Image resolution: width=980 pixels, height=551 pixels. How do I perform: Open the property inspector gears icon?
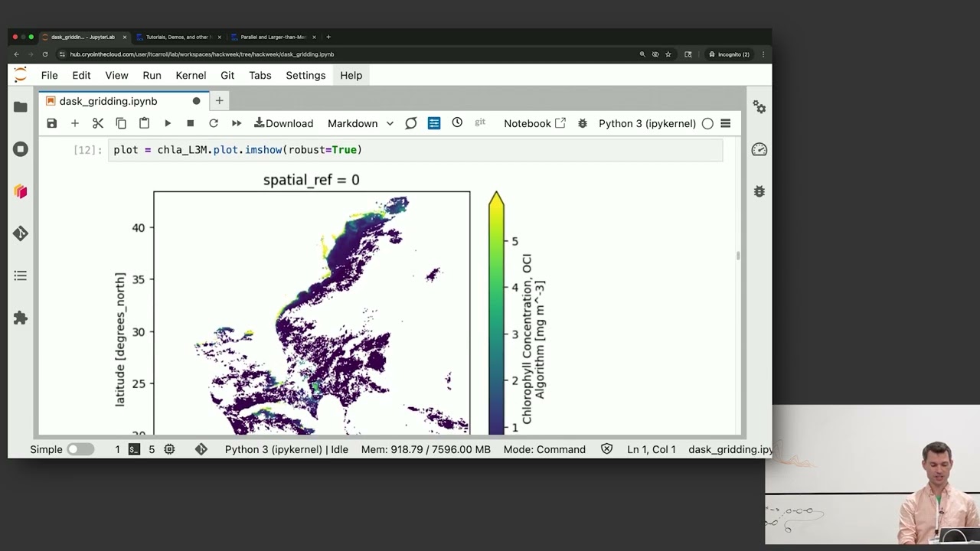click(759, 107)
